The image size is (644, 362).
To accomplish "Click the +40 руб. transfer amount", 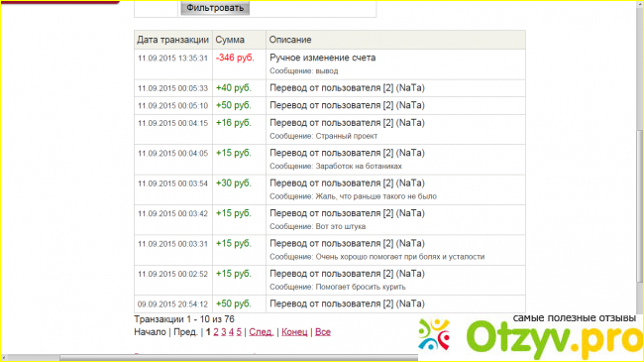I will [x=233, y=88].
